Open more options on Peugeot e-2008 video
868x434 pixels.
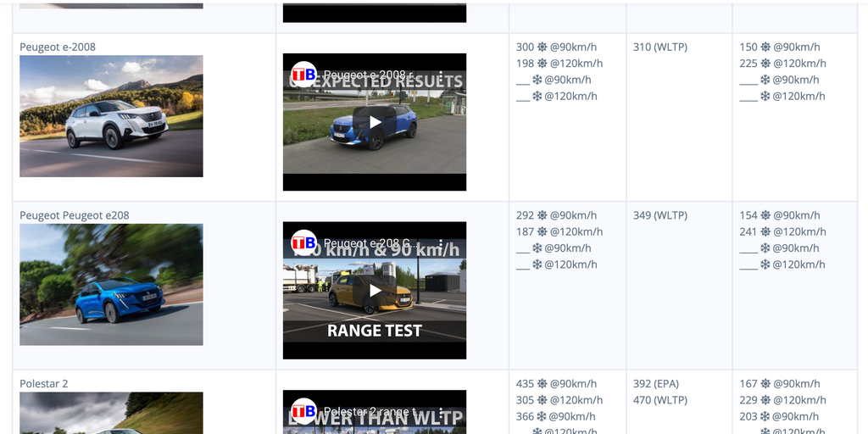coord(441,75)
